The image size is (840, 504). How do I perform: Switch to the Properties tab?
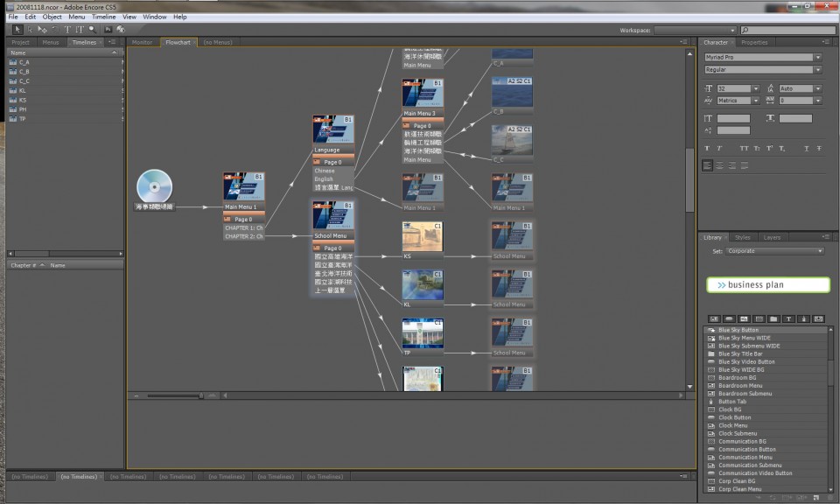753,42
